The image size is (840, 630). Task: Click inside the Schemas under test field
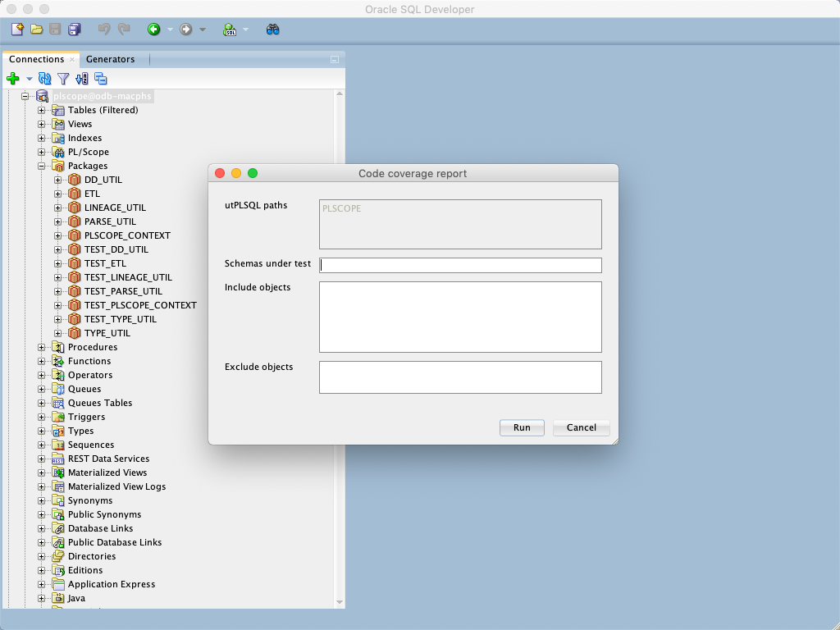[x=460, y=265]
